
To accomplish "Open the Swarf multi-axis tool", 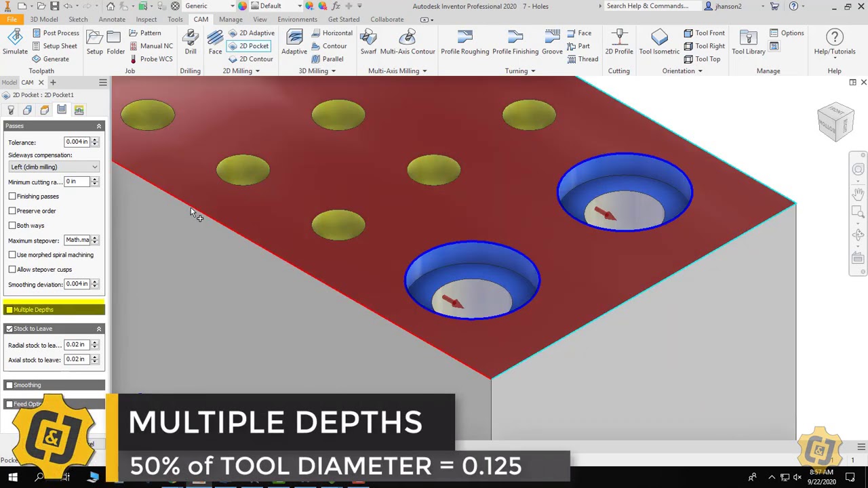I will (x=368, y=43).
